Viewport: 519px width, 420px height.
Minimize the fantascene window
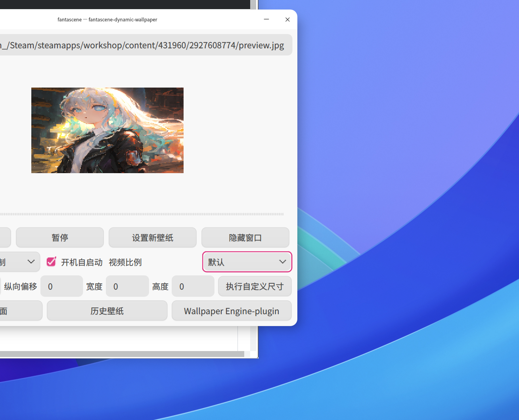[266, 19]
